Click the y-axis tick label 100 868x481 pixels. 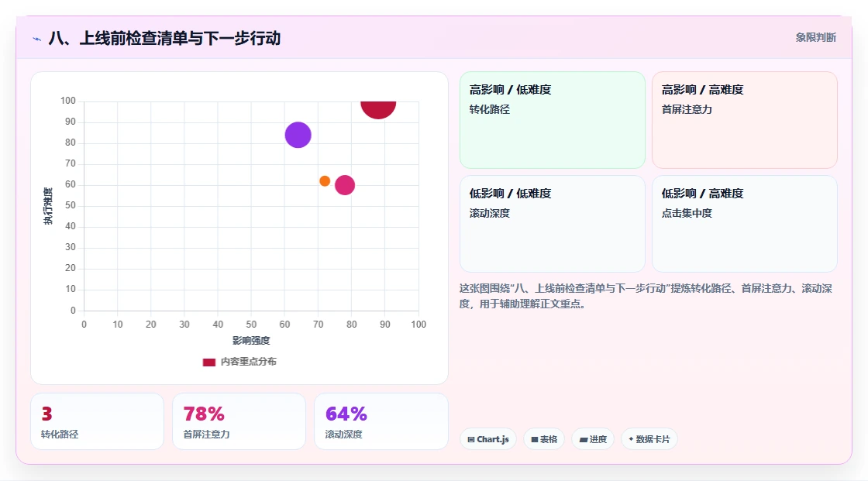tap(68, 101)
